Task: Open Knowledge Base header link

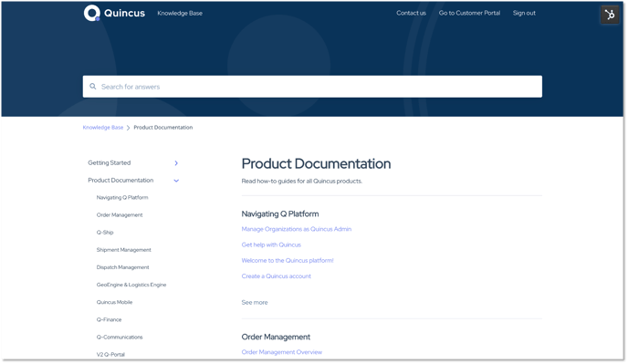Action: pos(180,13)
